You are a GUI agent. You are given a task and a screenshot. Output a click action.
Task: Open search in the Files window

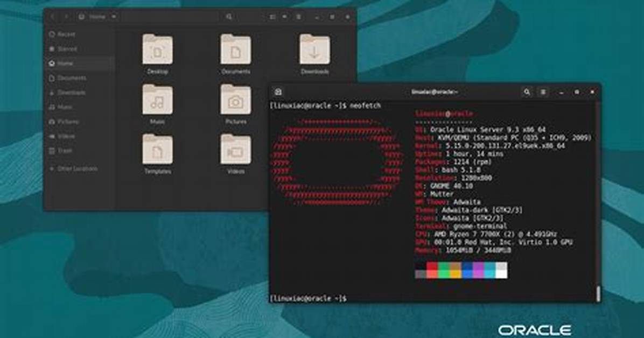point(229,17)
